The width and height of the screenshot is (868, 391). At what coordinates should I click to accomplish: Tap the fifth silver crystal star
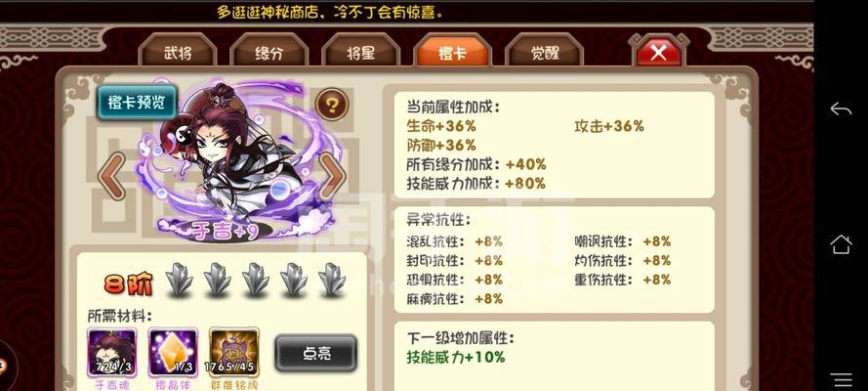coord(332,279)
